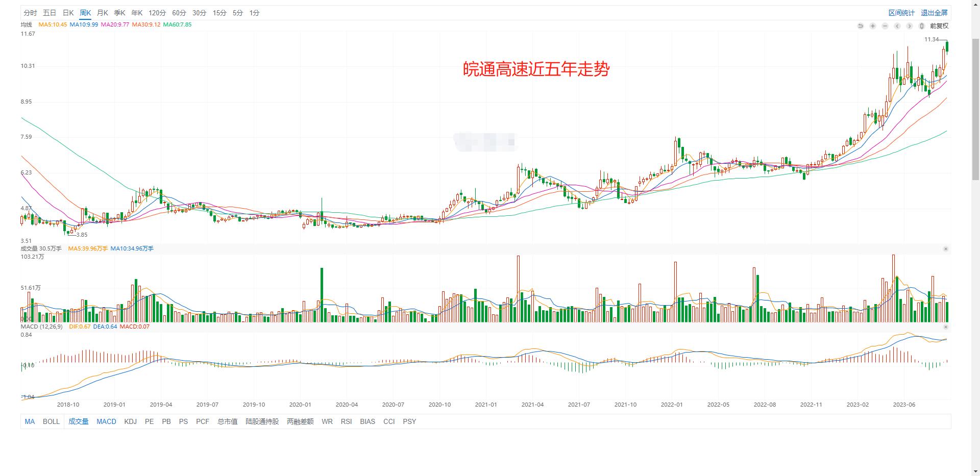The height and width of the screenshot is (476, 980).
Task: Switch adjustment mode via 前复权 option
Action: [x=939, y=26]
